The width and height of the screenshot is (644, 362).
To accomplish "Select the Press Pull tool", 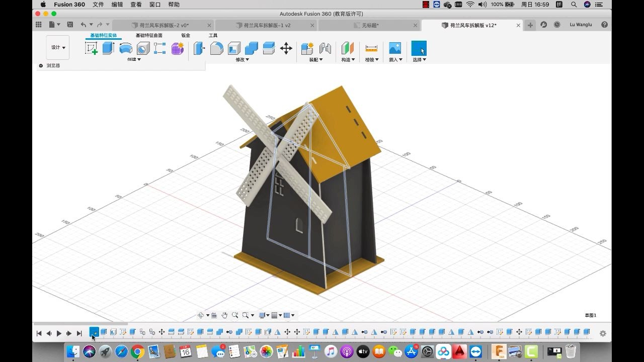I will 199,48.
